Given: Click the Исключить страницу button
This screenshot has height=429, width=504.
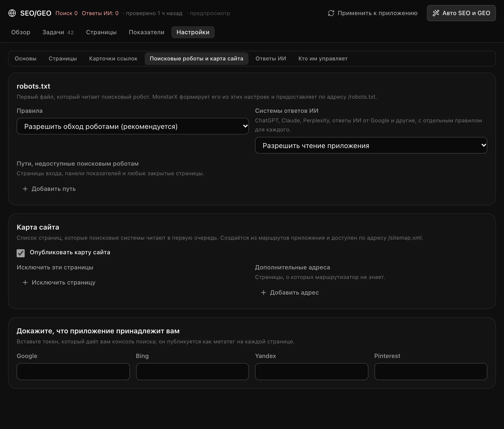Looking at the screenshot, I should [59, 282].
